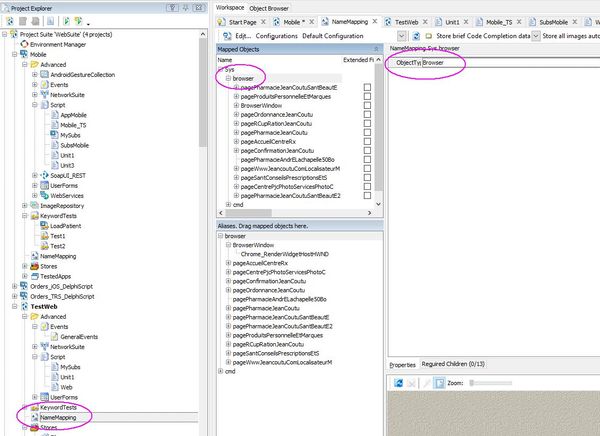Click the ImageRepository icon
The height and width of the screenshot is (436, 600).
click(33, 206)
